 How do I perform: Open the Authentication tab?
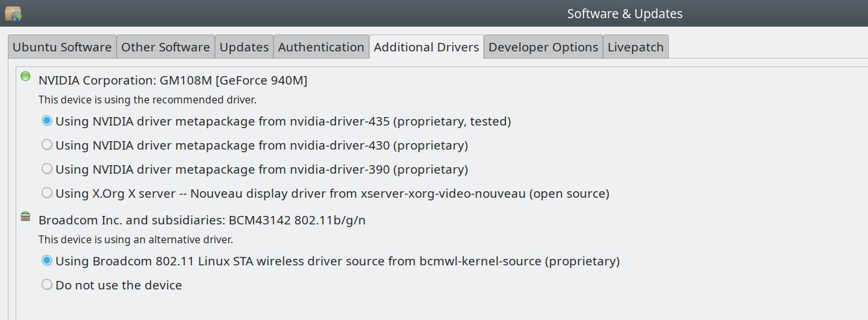tap(321, 47)
